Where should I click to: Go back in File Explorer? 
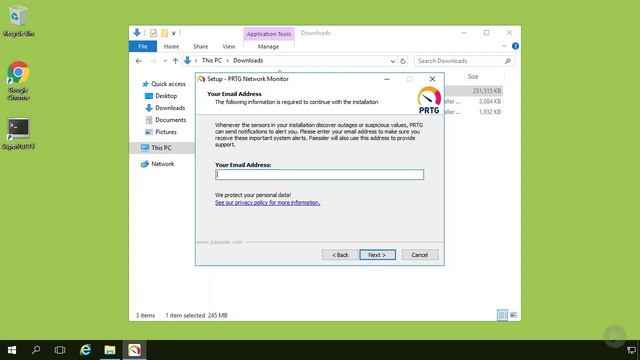(x=139, y=61)
